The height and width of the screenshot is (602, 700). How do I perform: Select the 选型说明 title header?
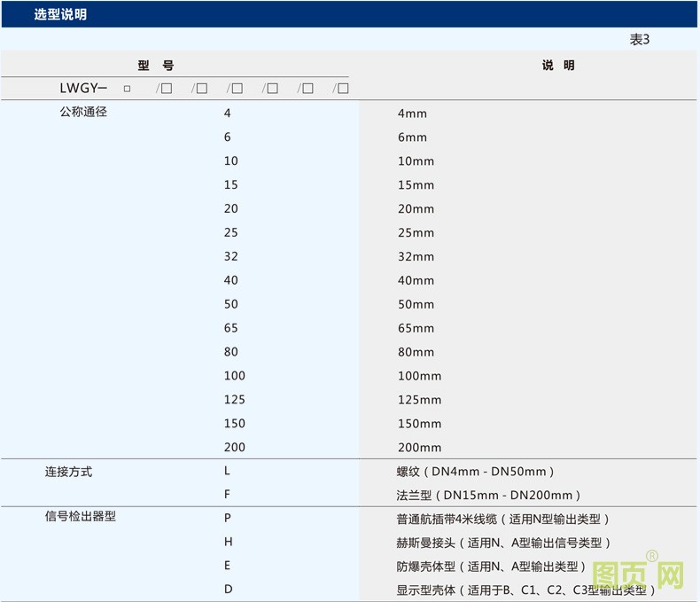point(60,15)
